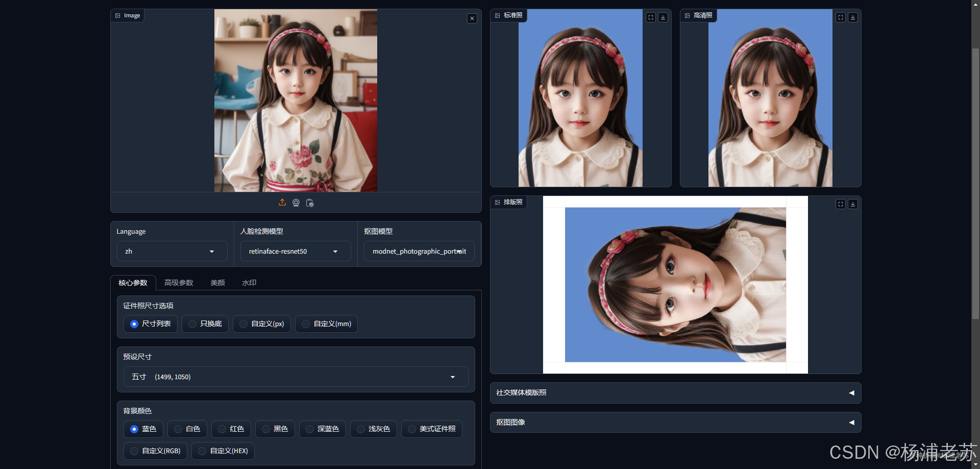The width and height of the screenshot is (980, 469).
Task: Click the 高清照 label icon
Action: pyautogui.click(x=688, y=16)
